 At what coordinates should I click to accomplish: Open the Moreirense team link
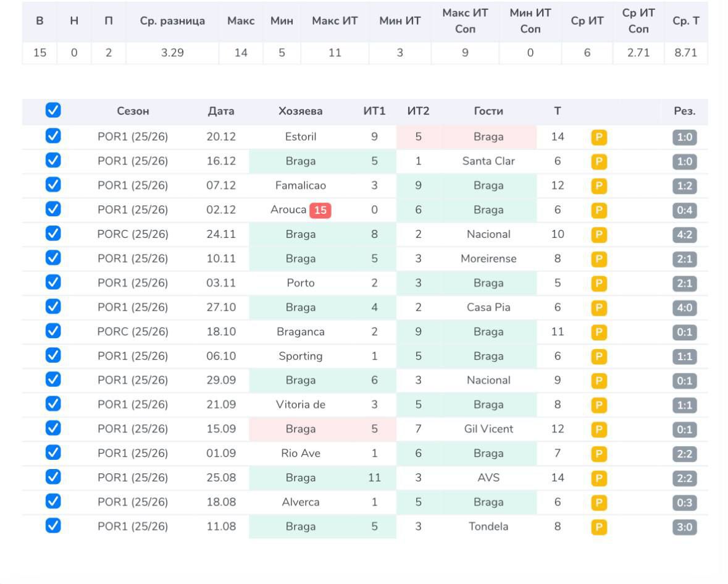[488, 259]
